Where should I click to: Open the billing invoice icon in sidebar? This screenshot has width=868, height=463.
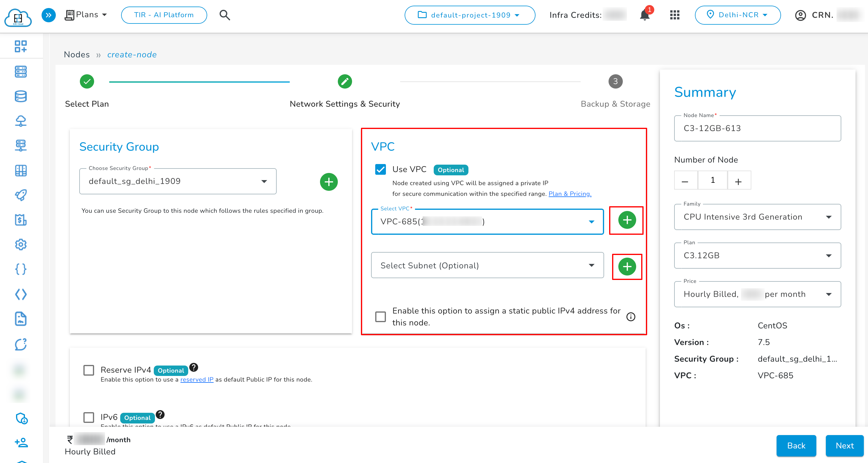[x=20, y=220]
